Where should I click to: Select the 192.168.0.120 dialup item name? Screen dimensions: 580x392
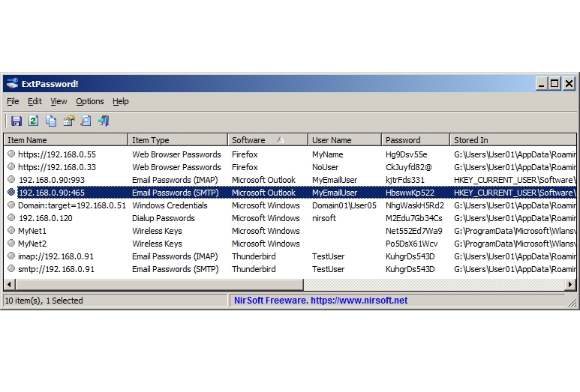pos(46,218)
